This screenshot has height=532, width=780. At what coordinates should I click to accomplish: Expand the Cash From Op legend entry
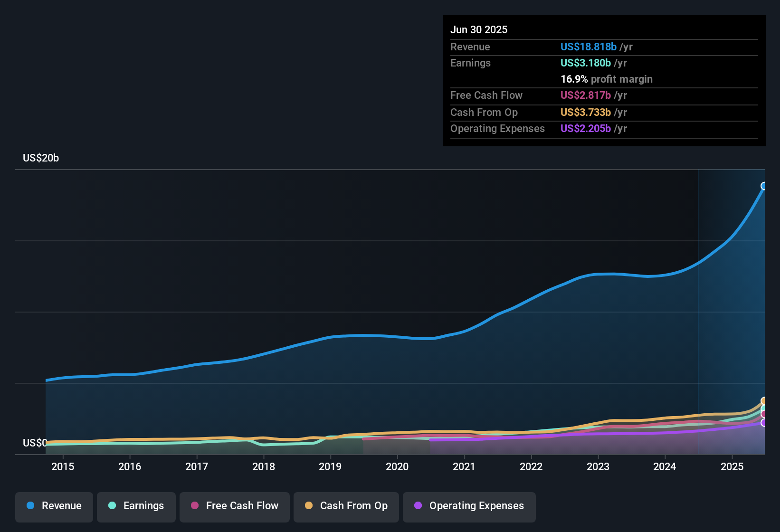[x=346, y=506]
